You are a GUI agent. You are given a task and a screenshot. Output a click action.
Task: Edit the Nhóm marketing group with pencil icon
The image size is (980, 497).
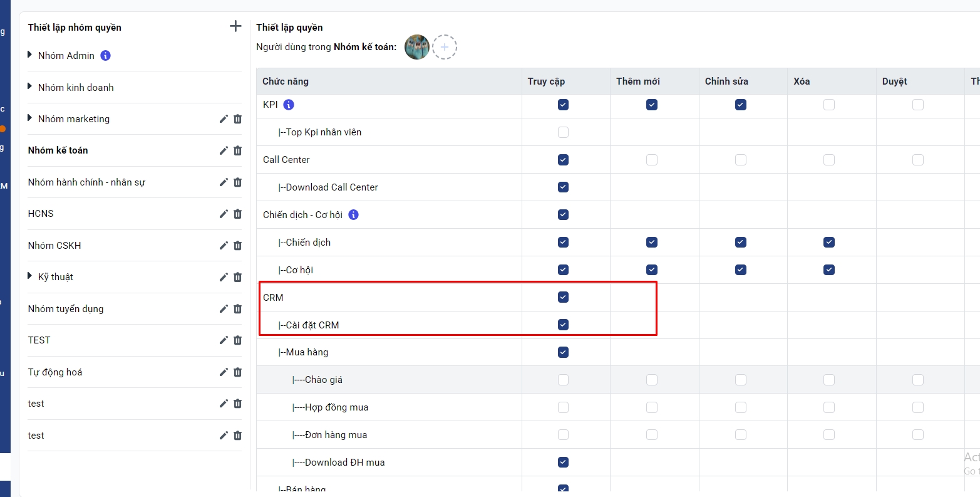[x=224, y=119]
